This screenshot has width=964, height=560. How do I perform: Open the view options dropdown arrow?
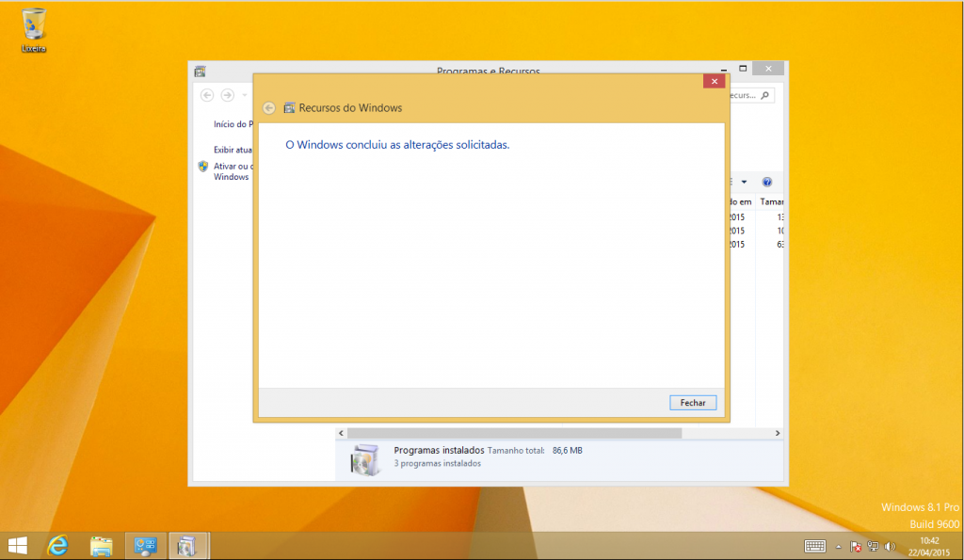pos(744,182)
